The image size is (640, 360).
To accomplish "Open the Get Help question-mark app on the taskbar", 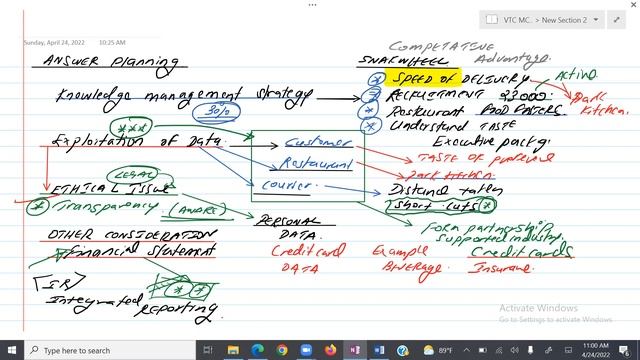I will point(403,350).
